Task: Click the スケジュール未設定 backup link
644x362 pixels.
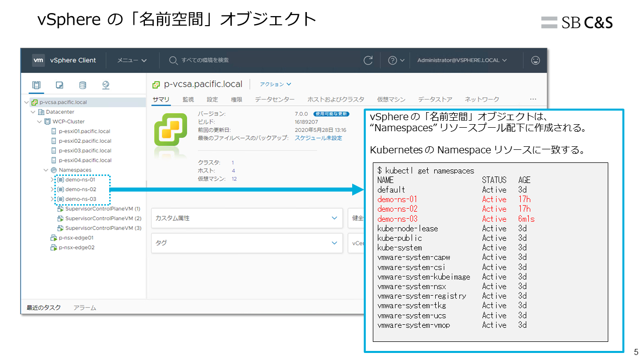Action: click(x=318, y=138)
